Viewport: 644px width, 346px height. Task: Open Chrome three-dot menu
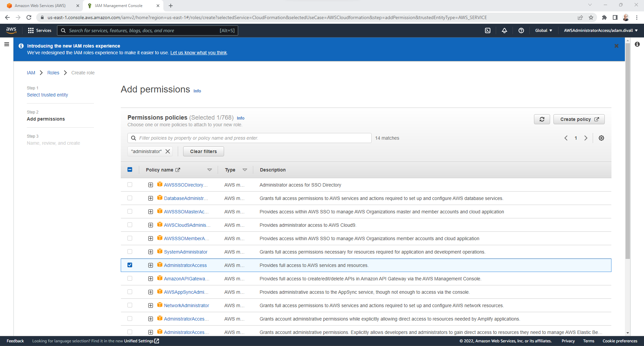coord(637,17)
